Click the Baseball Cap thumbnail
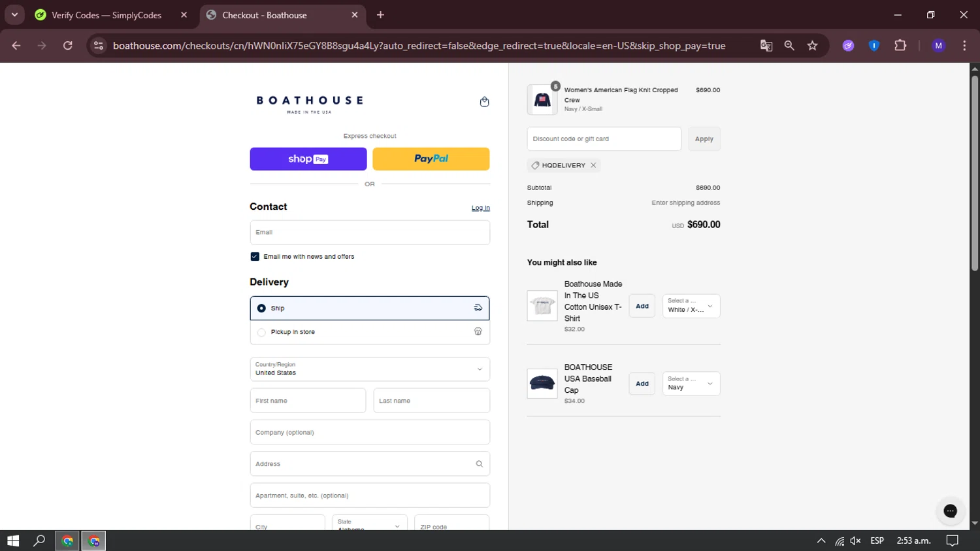The width and height of the screenshot is (980, 551). (x=542, y=384)
